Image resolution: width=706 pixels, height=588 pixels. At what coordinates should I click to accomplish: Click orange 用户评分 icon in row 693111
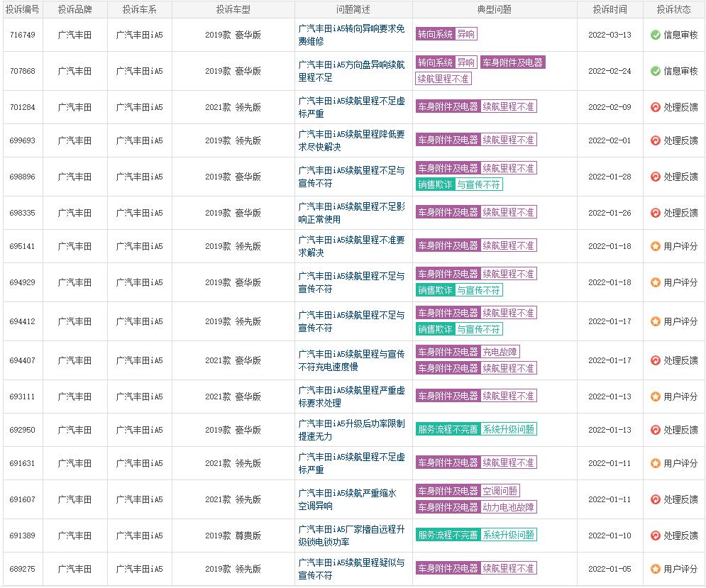656,396
